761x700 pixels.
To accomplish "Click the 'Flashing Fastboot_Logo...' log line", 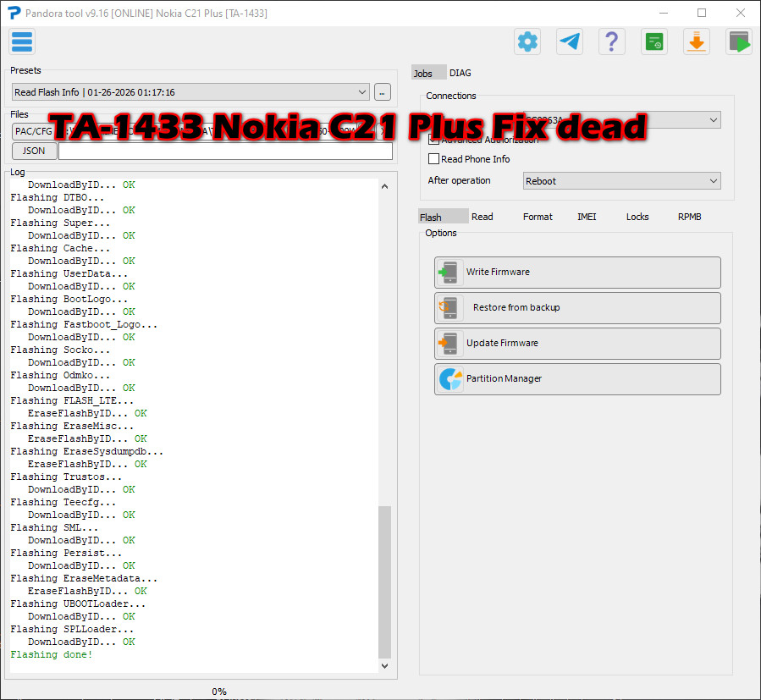I will (84, 324).
